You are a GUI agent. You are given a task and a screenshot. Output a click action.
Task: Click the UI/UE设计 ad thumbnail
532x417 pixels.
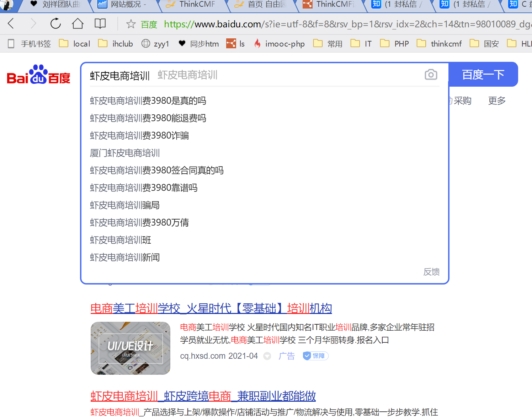(131, 348)
